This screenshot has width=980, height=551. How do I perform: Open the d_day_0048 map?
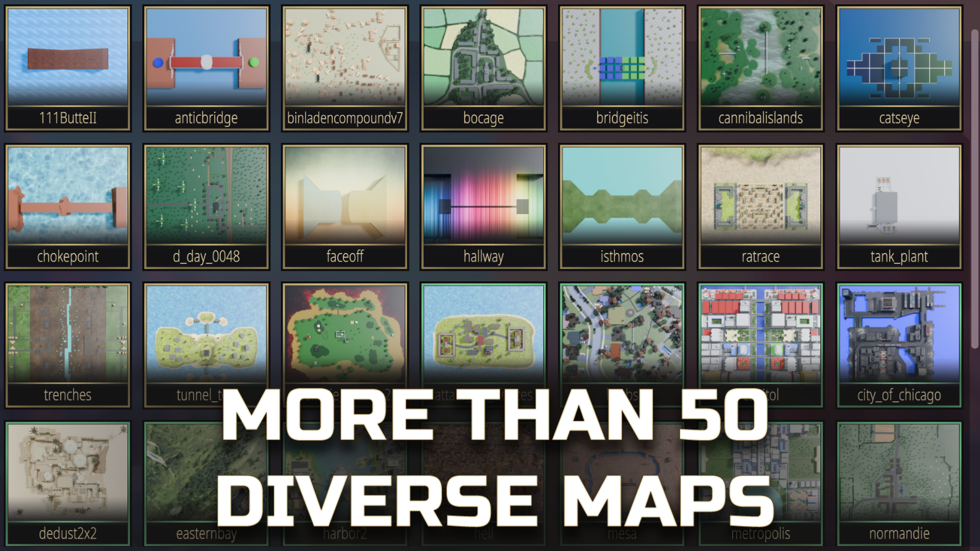(206, 207)
